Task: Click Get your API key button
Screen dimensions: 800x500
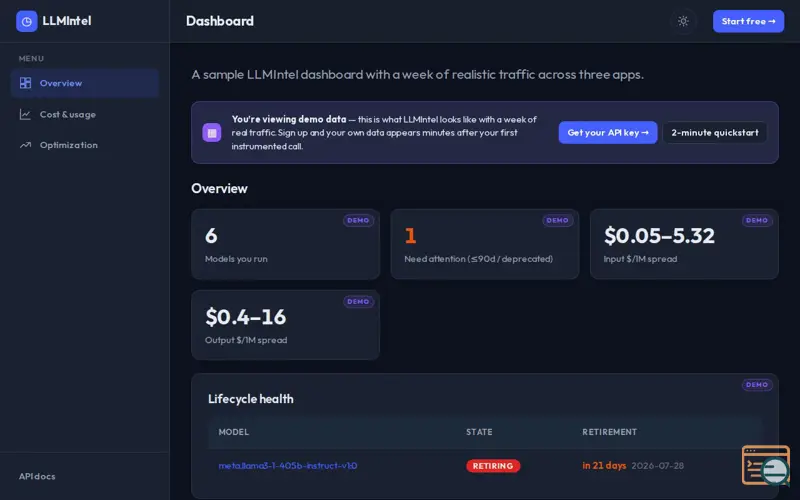Action: point(608,133)
